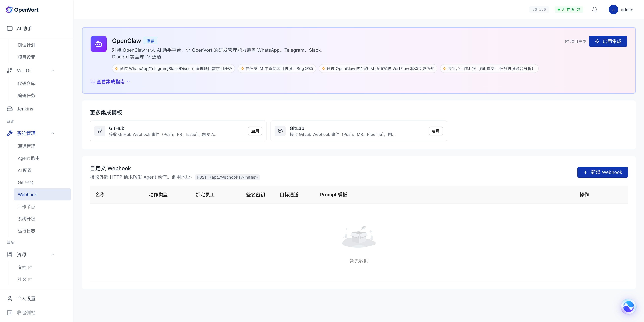Screen dimensions: 644x322
Task: Open the floating AI assistant bubble
Action: pyautogui.click(x=628, y=307)
